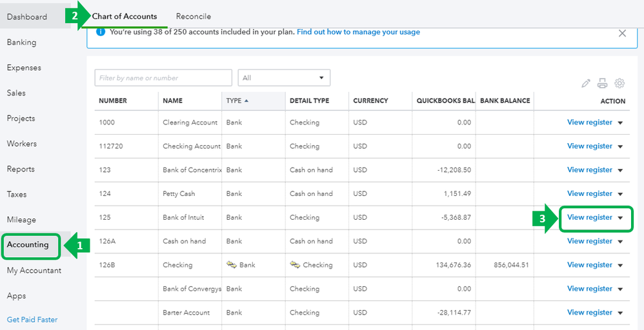Open Banking in the sidebar
The height and width of the screenshot is (330, 644).
point(22,43)
